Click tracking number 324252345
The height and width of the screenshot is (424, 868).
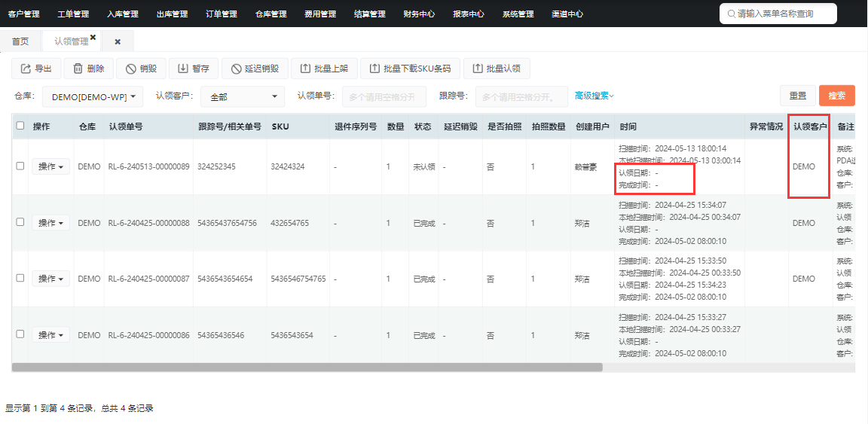[x=217, y=166]
